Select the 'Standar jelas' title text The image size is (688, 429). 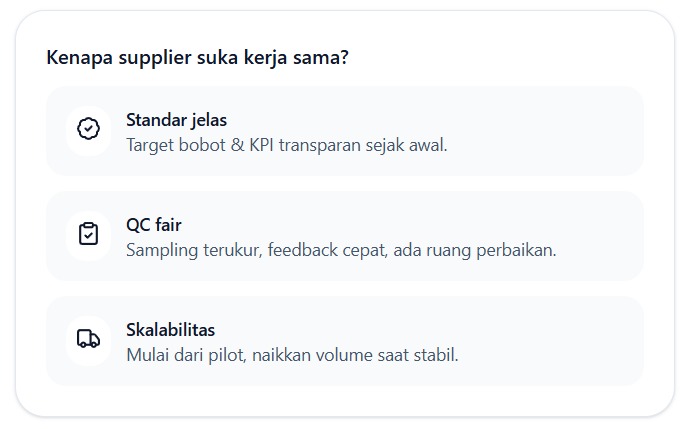tap(176, 120)
